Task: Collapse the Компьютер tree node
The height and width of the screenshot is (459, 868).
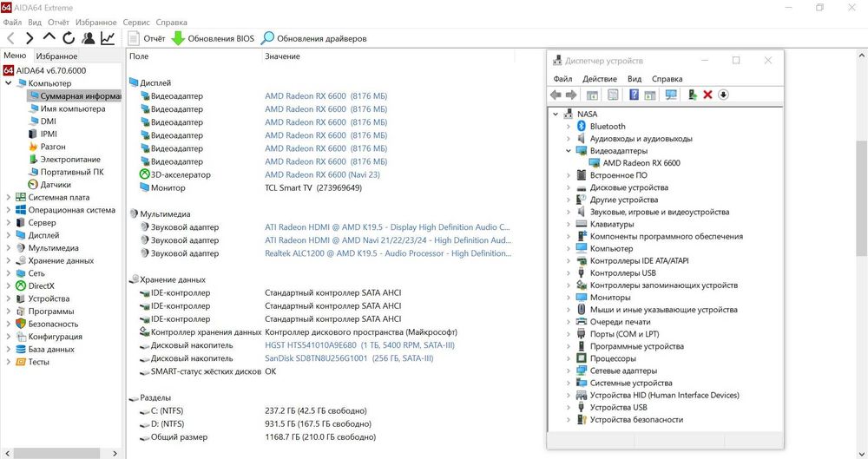Action: (x=9, y=83)
